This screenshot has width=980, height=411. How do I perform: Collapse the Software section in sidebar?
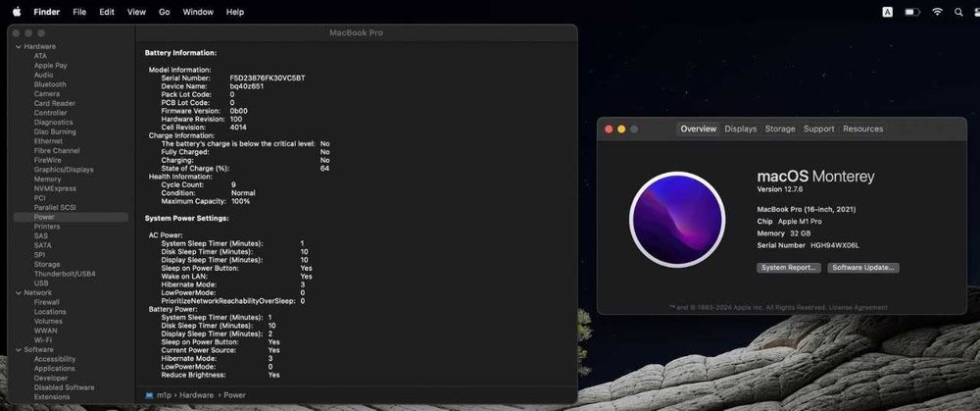click(18, 350)
